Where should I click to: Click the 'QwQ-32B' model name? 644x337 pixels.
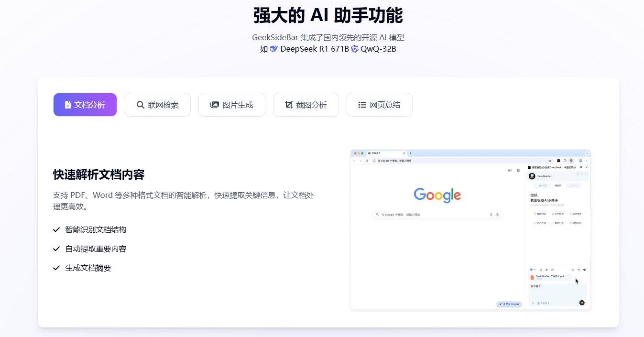point(378,49)
